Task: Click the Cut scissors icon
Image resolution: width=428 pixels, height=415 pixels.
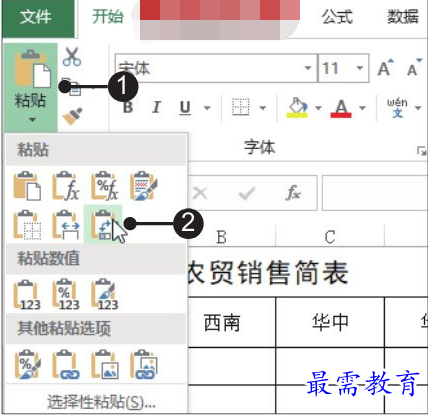Action: 72,57
